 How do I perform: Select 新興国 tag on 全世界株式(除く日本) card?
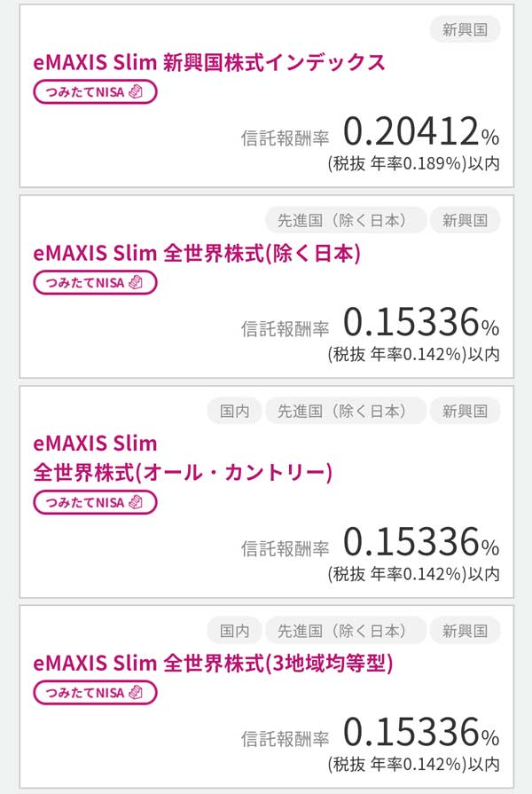coord(465,220)
